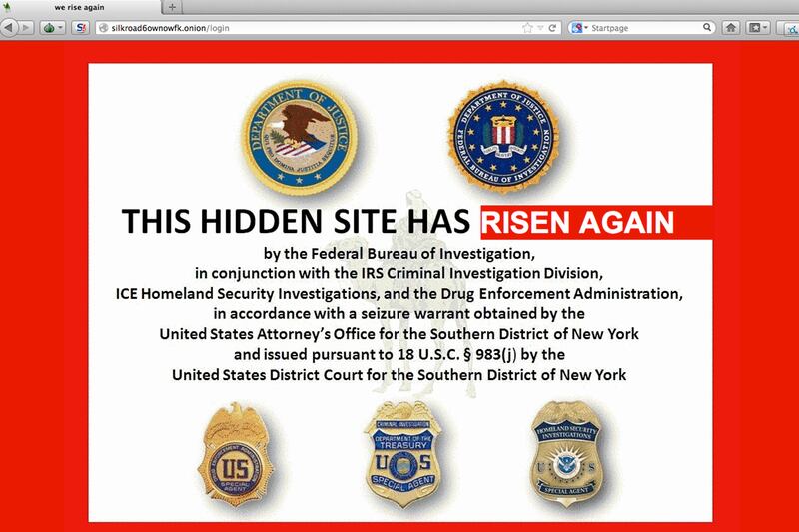The width and height of the screenshot is (799, 532).
Task: Click the Department of Justice seal
Action: tap(300, 138)
